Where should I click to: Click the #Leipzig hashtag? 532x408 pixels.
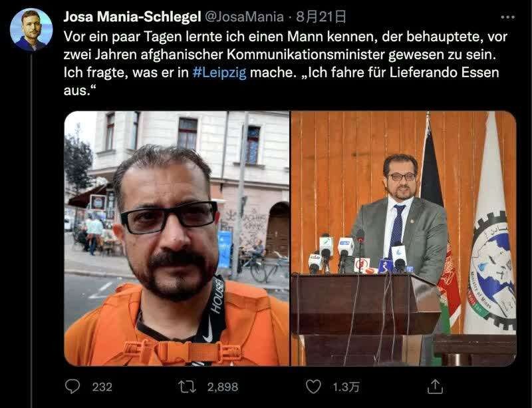219,73
